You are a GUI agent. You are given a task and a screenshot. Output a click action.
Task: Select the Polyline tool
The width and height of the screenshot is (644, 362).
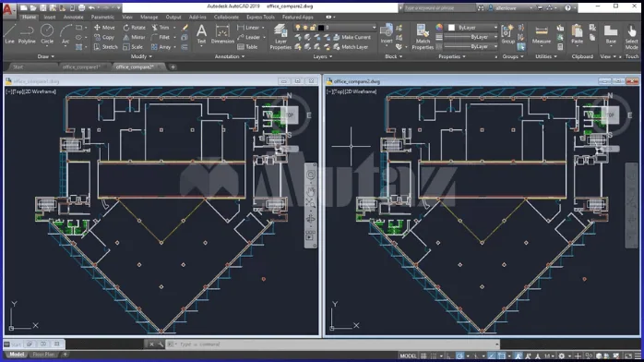coord(27,33)
